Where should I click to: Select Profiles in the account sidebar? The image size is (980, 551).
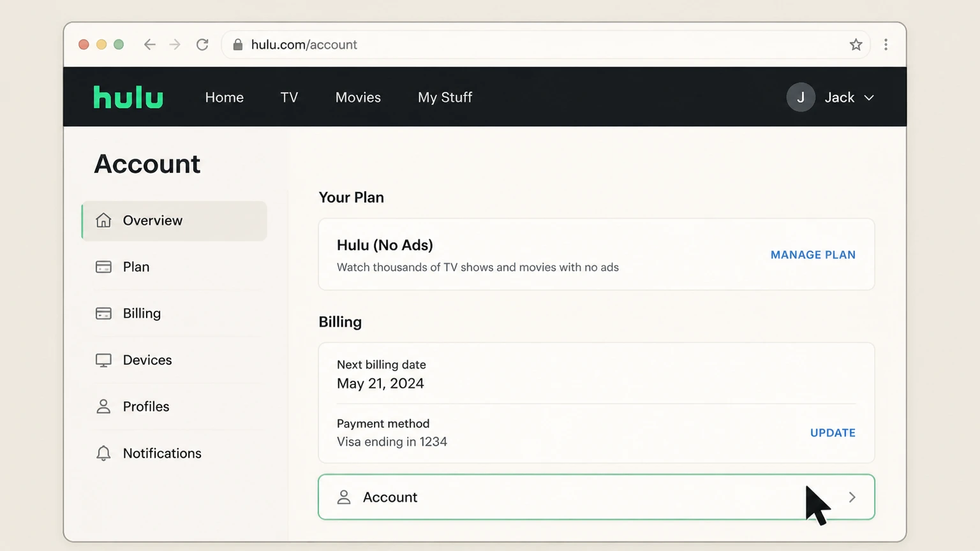[174, 406]
